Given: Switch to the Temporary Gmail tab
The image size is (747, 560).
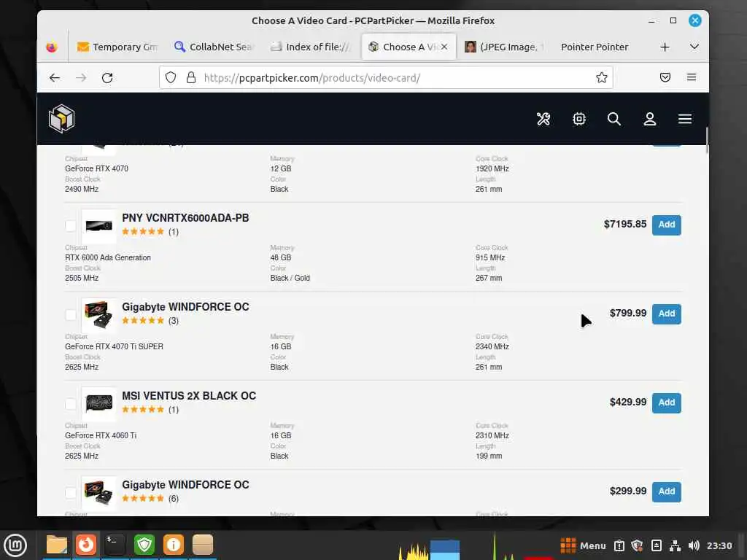Looking at the screenshot, I should (117, 47).
